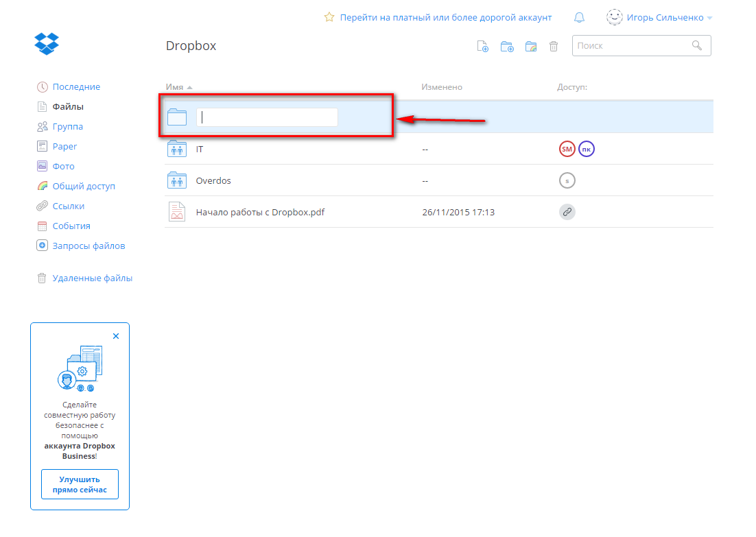Click the calendar icon beside События
Viewport: 756px width, 537px height.
coord(43,226)
